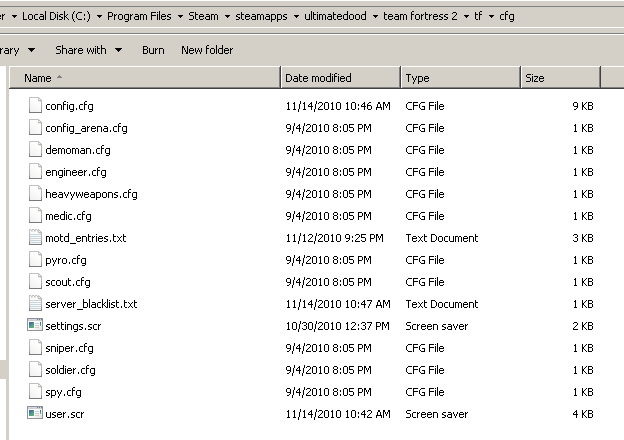Open the dropdown arrow after steamapps breadcrumb
Viewport: 624px width, 440px height.
coord(296,16)
